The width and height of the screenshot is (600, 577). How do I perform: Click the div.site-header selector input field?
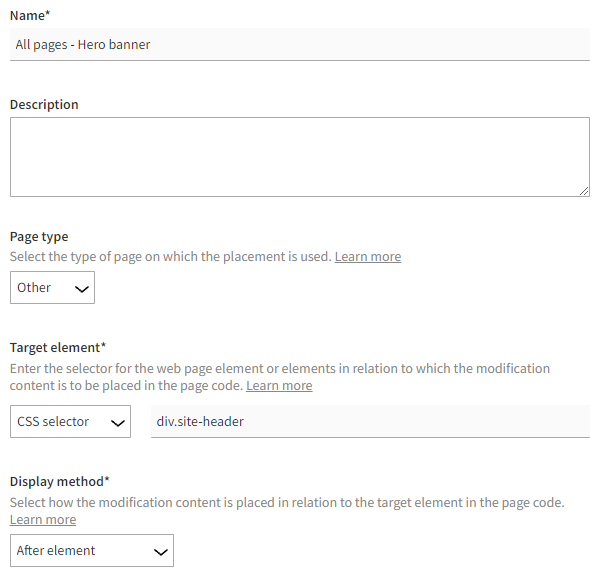[x=370, y=422]
